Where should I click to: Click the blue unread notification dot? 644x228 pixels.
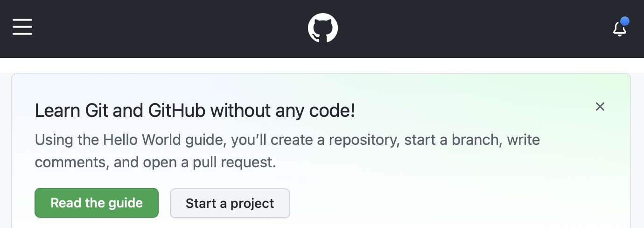point(625,21)
